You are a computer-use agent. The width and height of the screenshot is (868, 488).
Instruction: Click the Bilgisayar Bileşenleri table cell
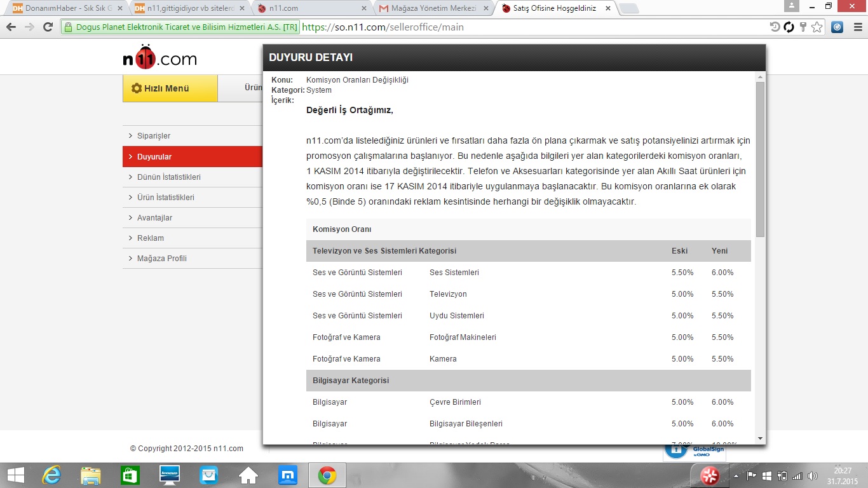point(466,424)
